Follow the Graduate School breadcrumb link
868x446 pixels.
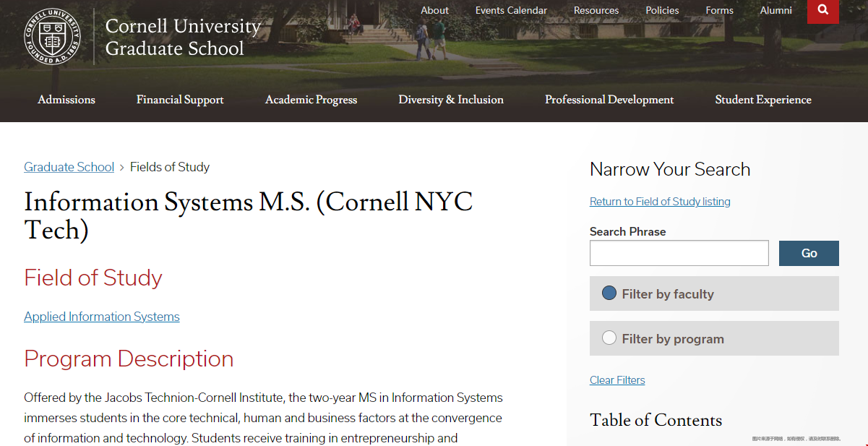69,167
